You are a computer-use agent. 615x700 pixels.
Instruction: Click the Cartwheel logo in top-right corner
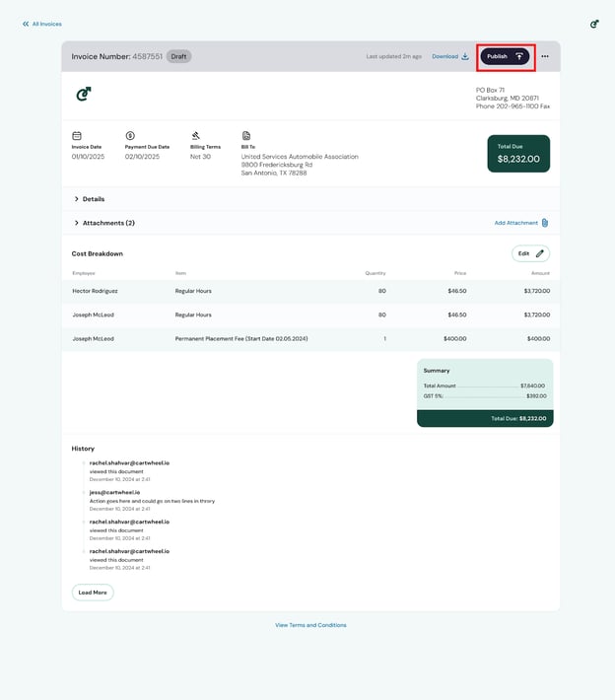click(594, 24)
